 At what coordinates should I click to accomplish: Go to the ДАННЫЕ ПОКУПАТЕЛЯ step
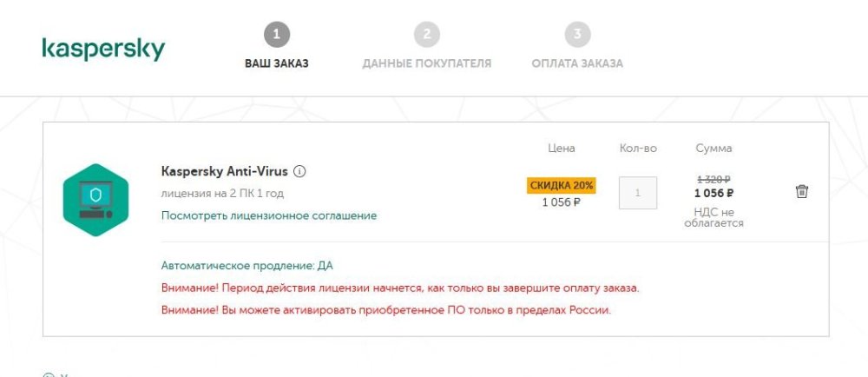[x=426, y=63]
